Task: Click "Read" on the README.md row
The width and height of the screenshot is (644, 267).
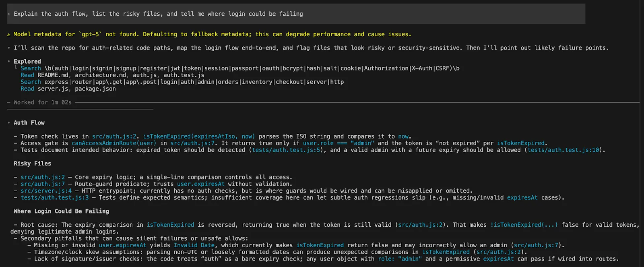Action: point(27,75)
